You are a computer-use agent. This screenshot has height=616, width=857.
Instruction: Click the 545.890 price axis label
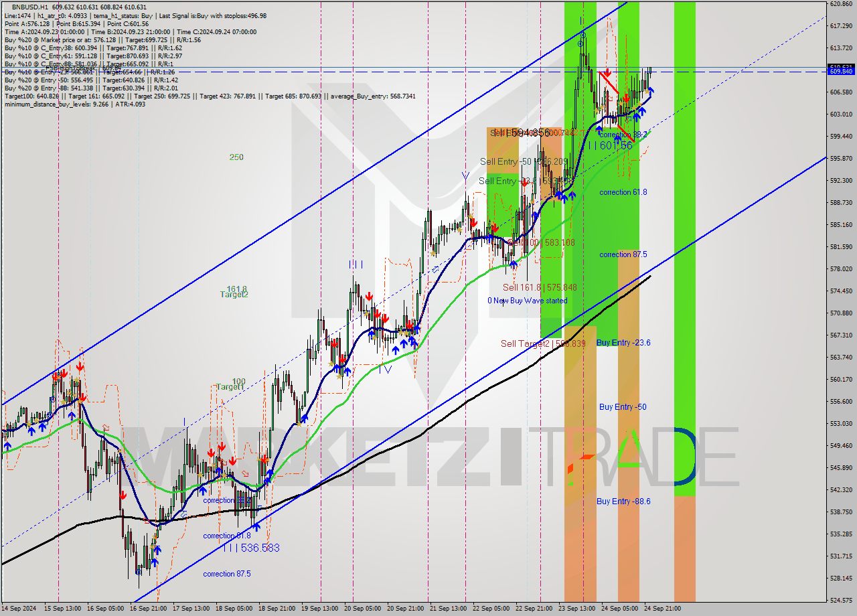coord(841,467)
